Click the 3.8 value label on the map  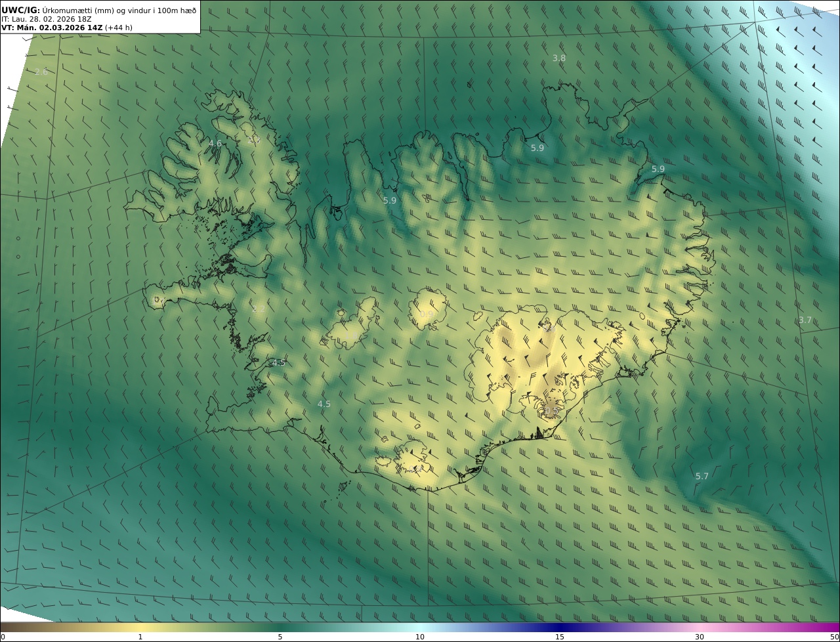click(x=558, y=58)
